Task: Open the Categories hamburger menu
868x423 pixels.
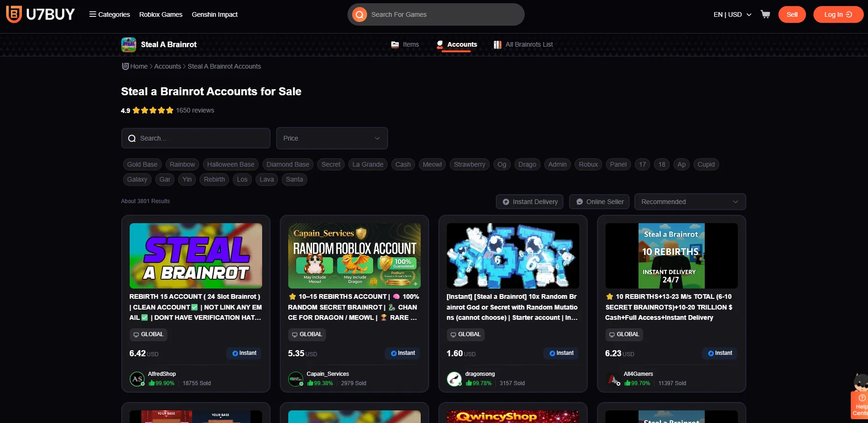Action: tap(92, 14)
